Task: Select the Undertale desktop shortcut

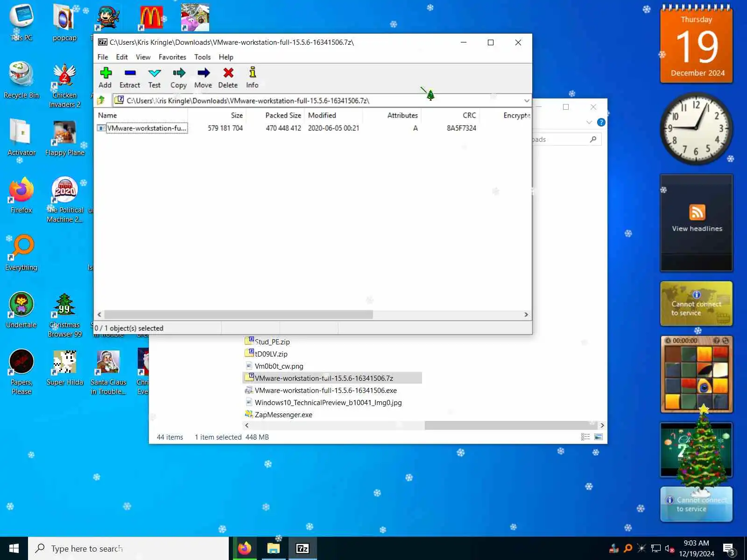Action: 21,310
